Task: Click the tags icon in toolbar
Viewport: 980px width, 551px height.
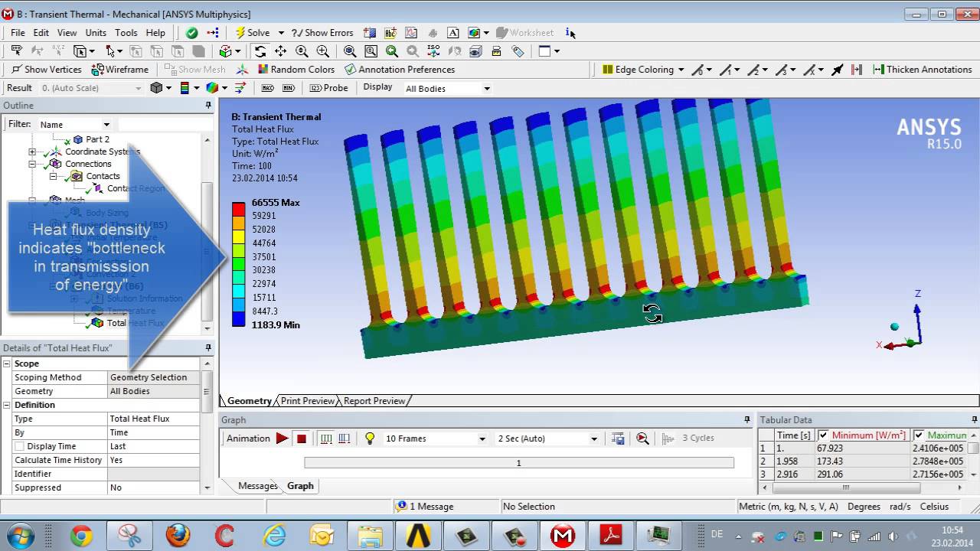Action: (518, 51)
